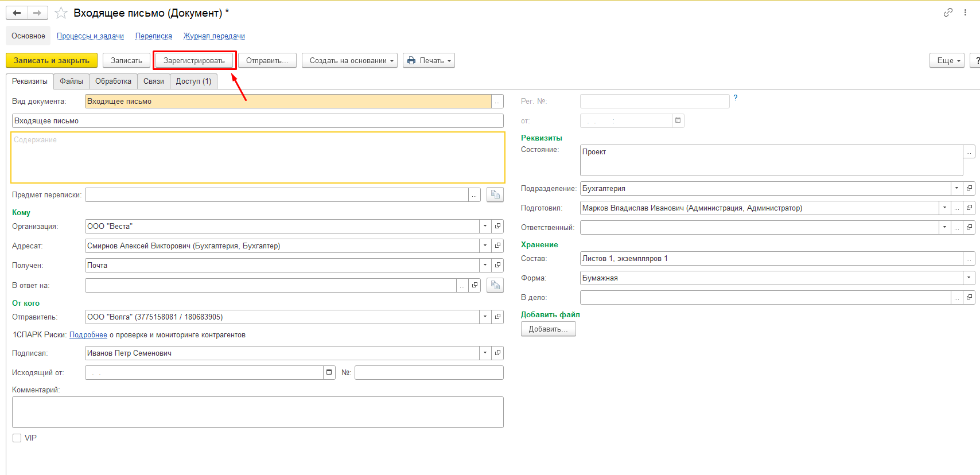Click the outgoing № input field
980x475 pixels.
(429, 372)
